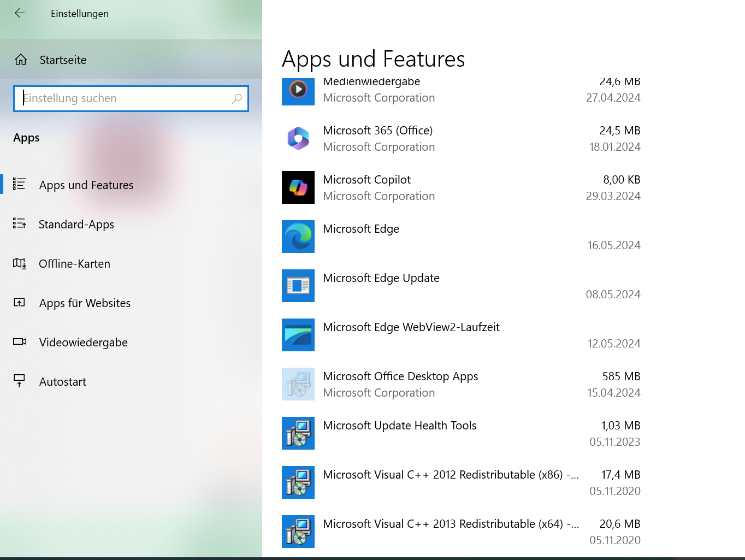
Task: Open Apps für Websites section
Action: coord(85,303)
